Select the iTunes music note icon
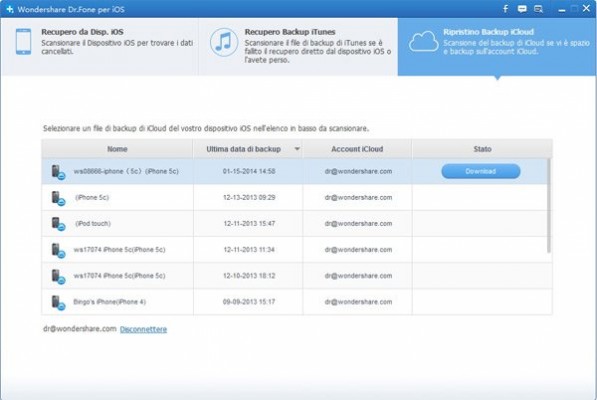Image resolution: width=597 pixels, height=400 pixels. point(223,42)
